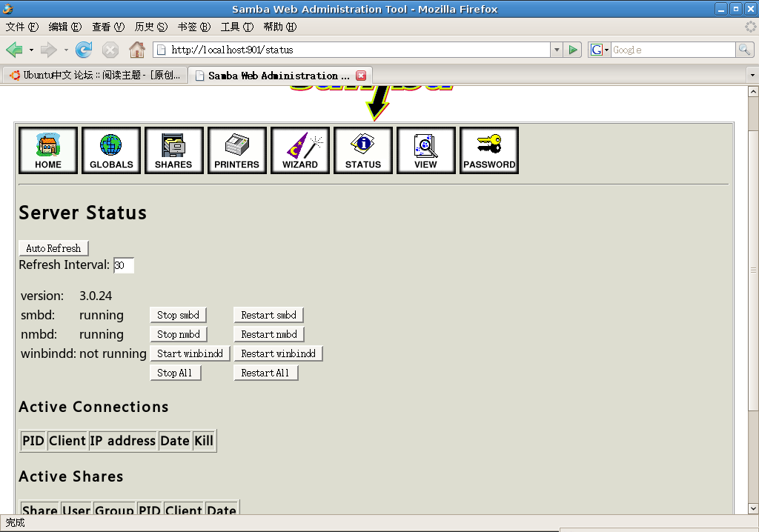Click the 'Refresh Interval:' label
This screenshot has width=759, height=532.
coord(64,265)
